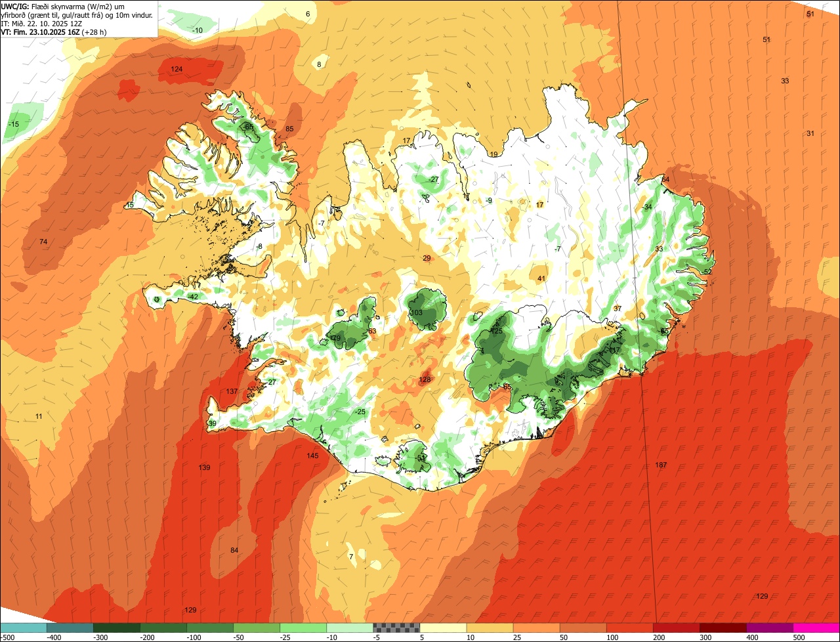Click the map value 34
This screenshot has width=840, height=642.
648,207
